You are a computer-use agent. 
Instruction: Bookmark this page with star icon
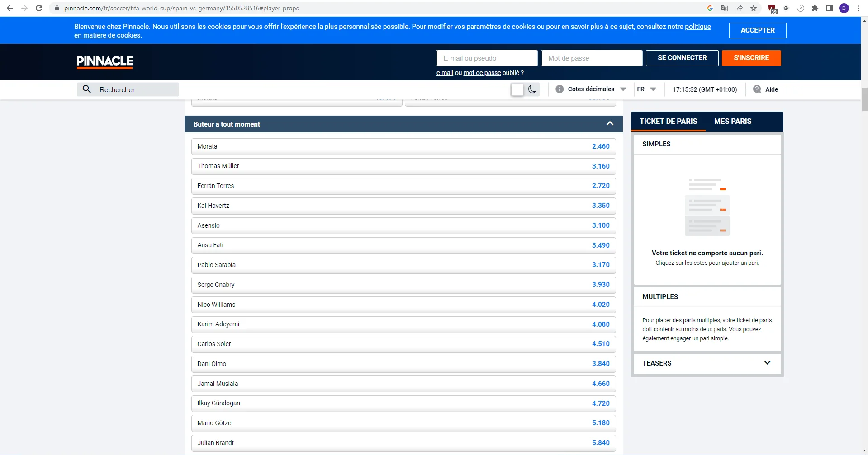pos(754,8)
